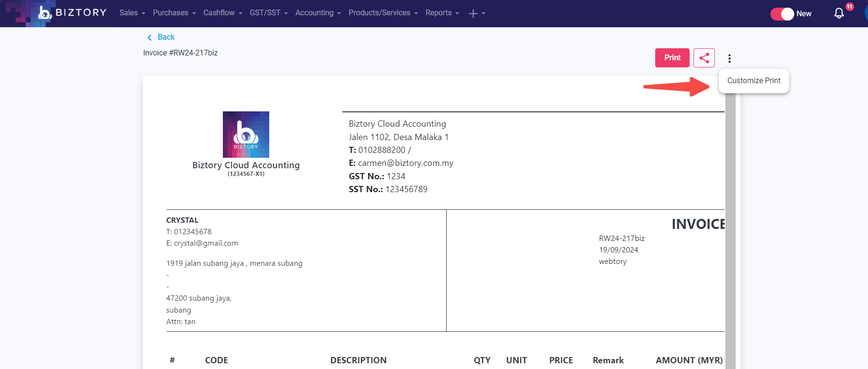Expand the Products/Services menu

point(383,13)
